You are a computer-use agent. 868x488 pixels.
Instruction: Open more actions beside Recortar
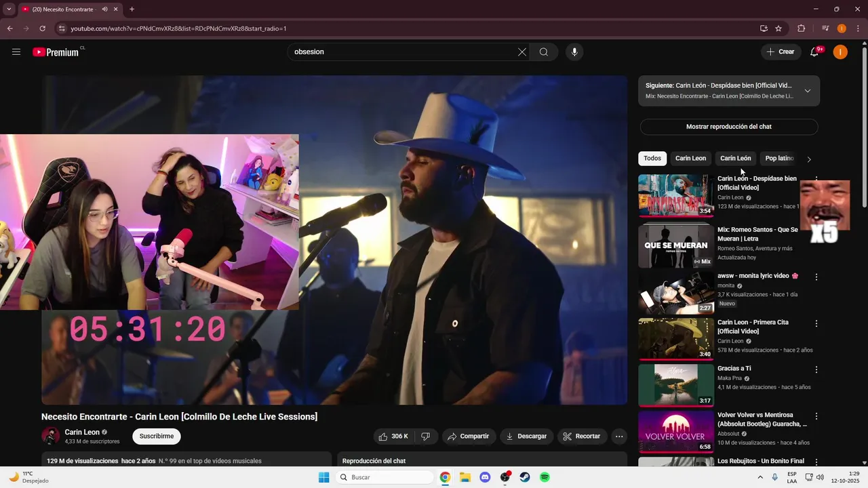point(619,436)
